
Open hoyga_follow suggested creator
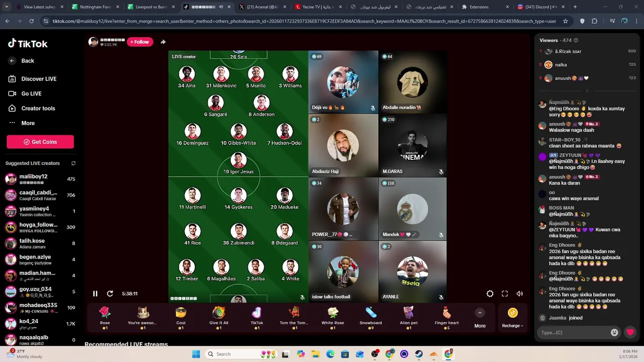point(40,227)
